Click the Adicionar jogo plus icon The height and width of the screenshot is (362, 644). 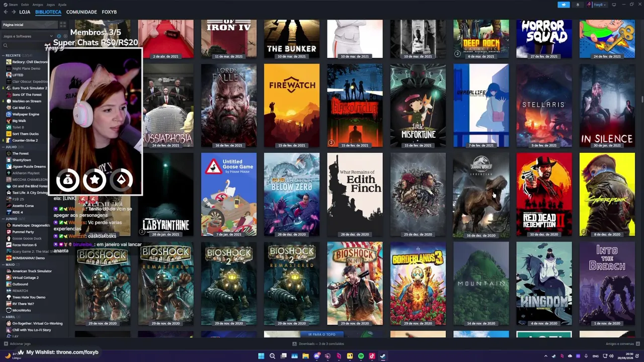click(x=6, y=344)
